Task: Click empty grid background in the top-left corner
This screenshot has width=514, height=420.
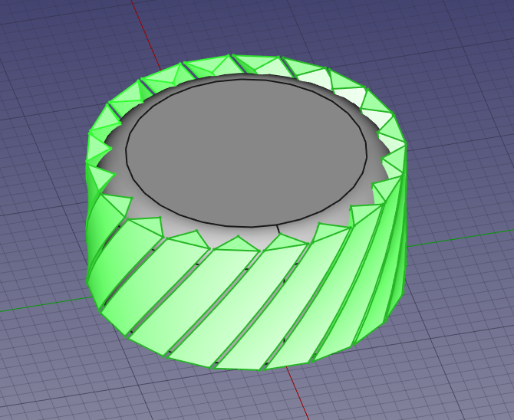Action: 38,38
